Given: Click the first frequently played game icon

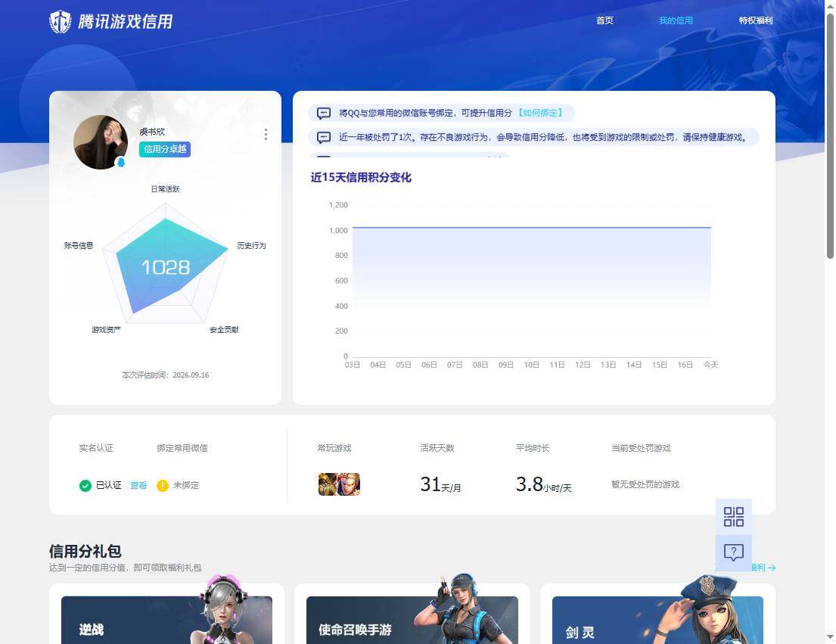Looking at the screenshot, I should [328, 484].
